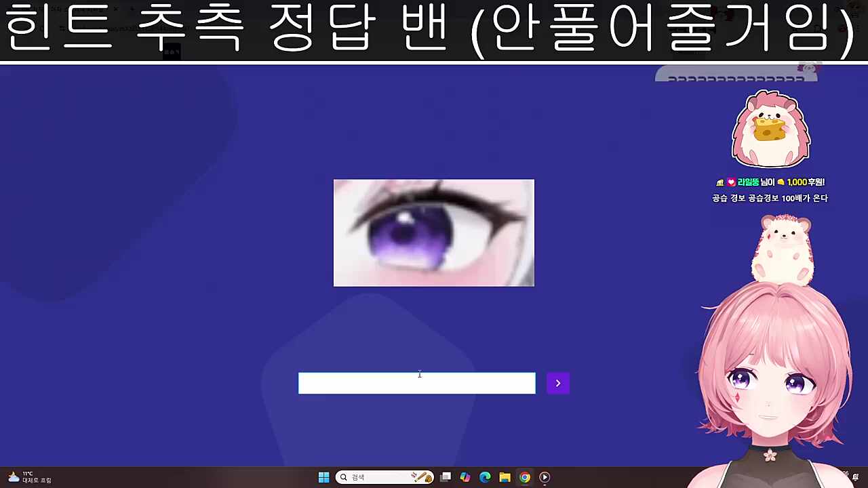Submit answer with purple arrow button
Image resolution: width=868 pixels, height=488 pixels.
point(558,383)
